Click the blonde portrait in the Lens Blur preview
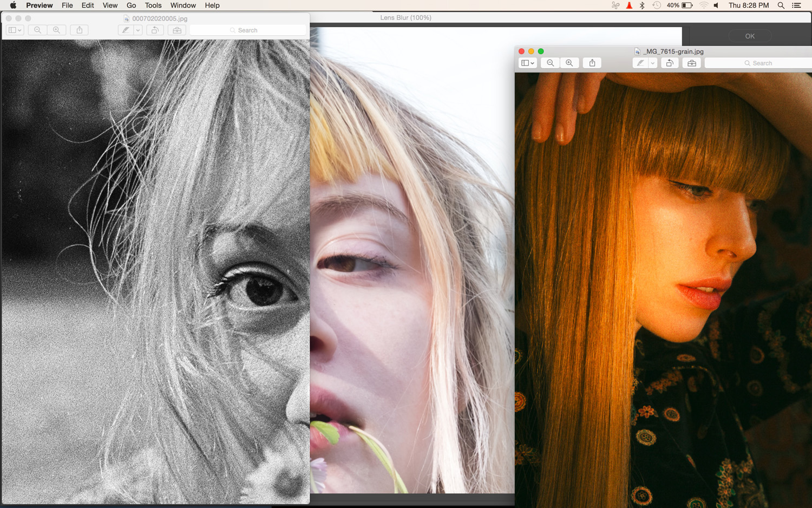The image size is (812, 508). click(412, 260)
